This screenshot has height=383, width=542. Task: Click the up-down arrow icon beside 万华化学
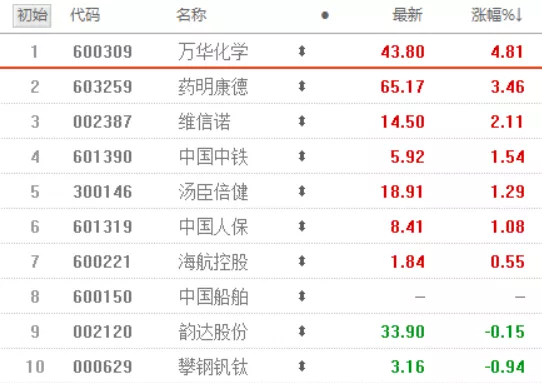pos(302,52)
